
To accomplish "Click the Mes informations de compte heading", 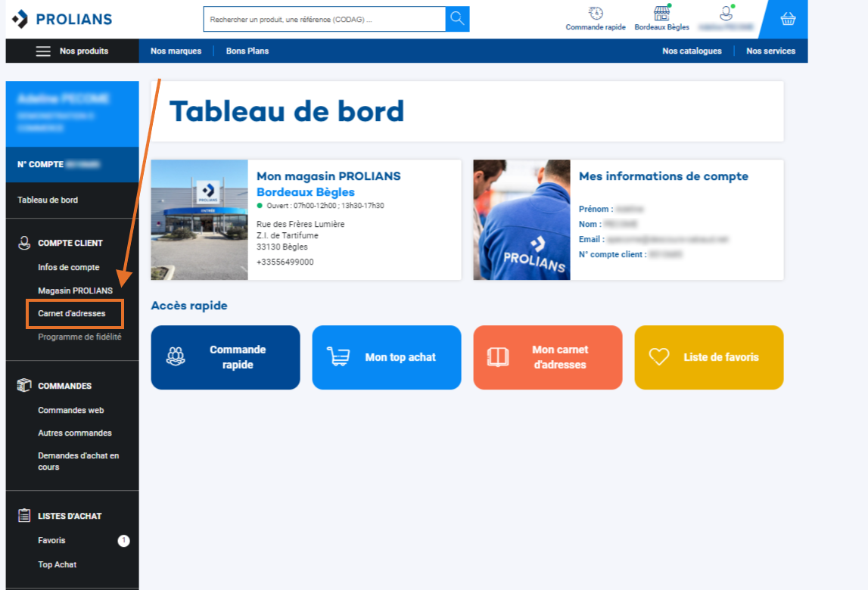I will [663, 176].
